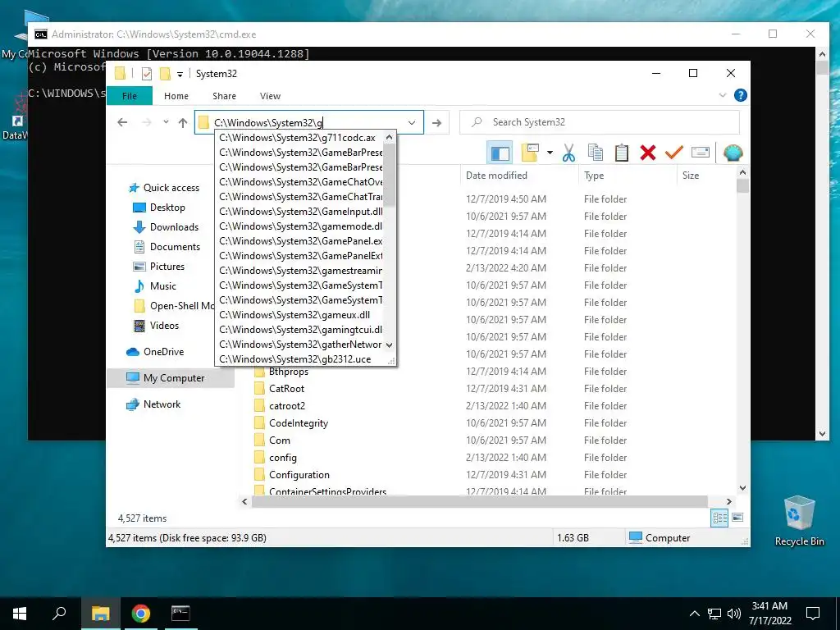This screenshot has width=840, height=630.
Task: Select Music in navigation pane
Action: pos(155,286)
